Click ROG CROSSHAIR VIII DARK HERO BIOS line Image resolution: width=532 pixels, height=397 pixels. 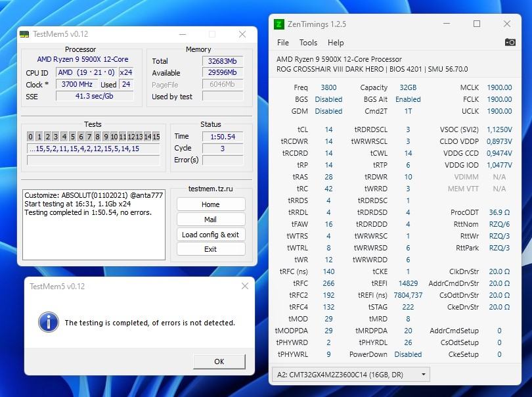[372, 69]
